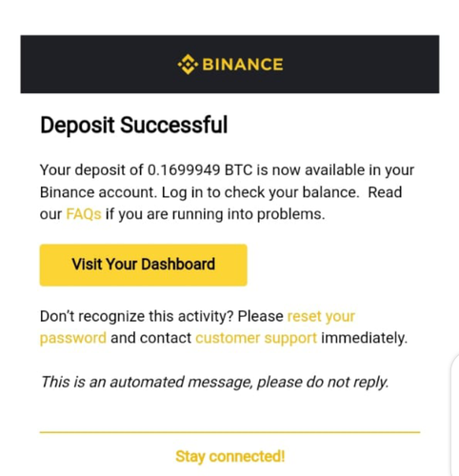Click the BINANCE wordmark in header
The width and height of the screenshot is (459, 476).
tap(243, 65)
